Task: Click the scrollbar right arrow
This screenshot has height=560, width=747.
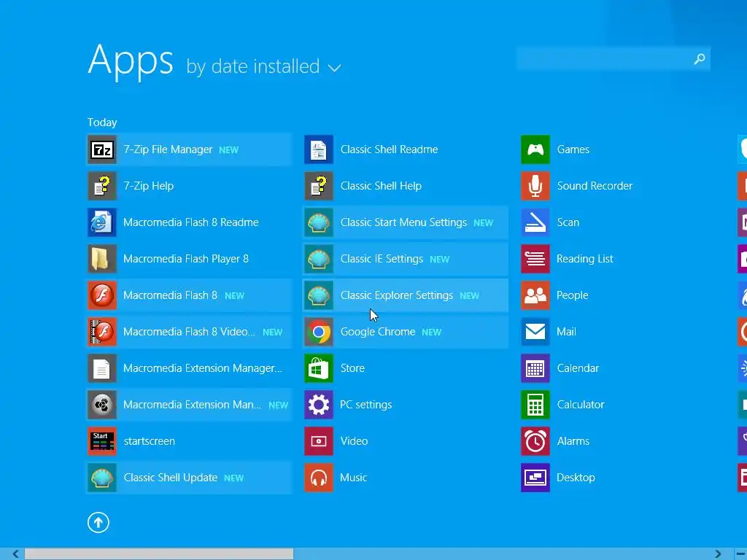Action: (x=718, y=554)
